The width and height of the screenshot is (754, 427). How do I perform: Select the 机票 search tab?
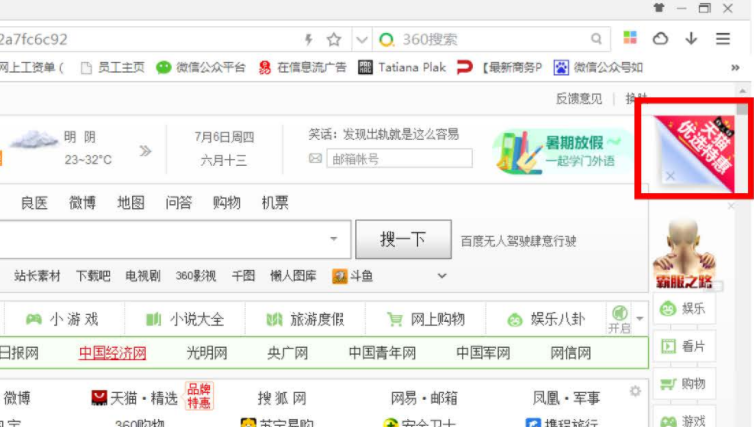pyautogui.click(x=275, y=203)
